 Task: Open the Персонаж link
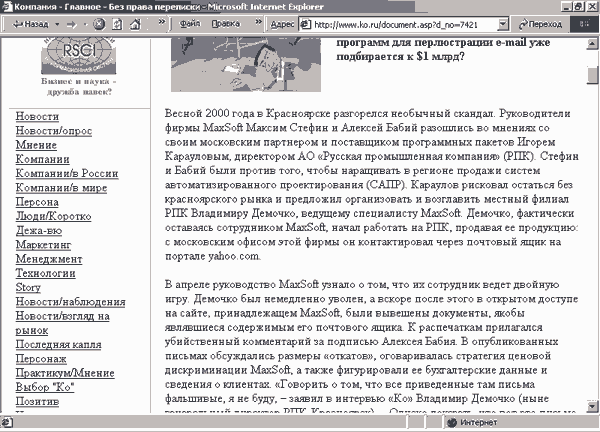tap(41, 359)
